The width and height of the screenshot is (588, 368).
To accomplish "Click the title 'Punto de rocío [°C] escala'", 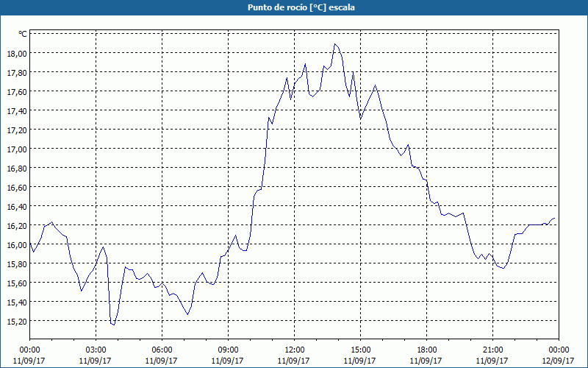I will click(x=301, y=7).
